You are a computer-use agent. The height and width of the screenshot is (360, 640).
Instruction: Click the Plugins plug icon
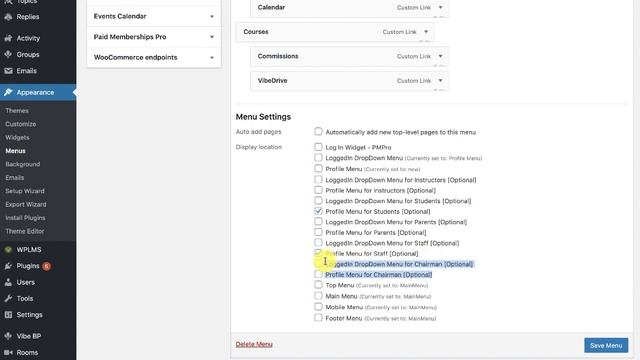click(x=8, y=266)
